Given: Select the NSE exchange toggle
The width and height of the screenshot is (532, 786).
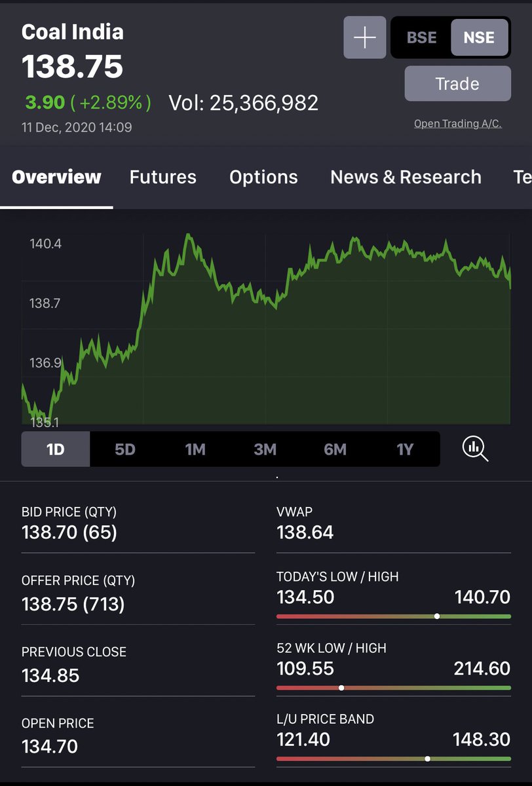Looking at the screenshot, I should coord(479,37).
